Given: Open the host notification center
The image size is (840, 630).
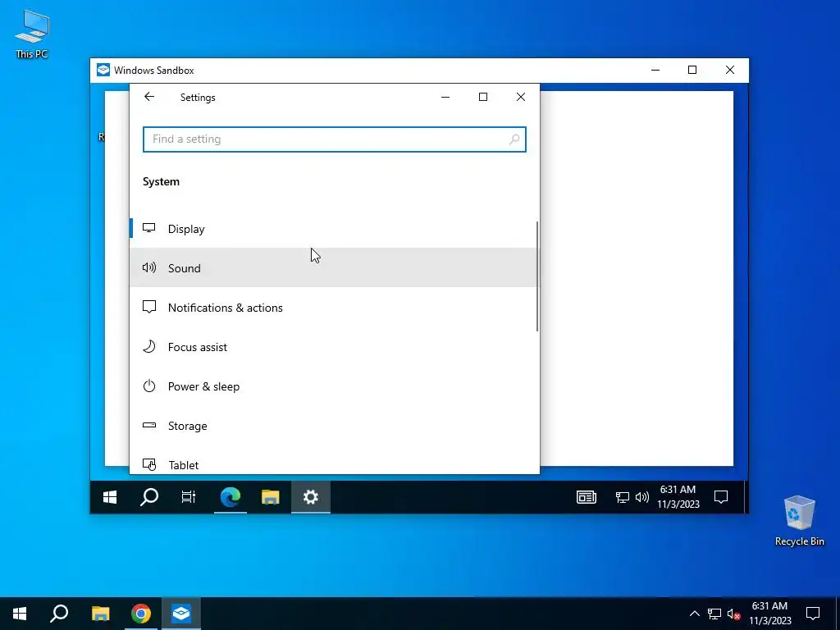Looking at the screenshot, I should (813, 614).
